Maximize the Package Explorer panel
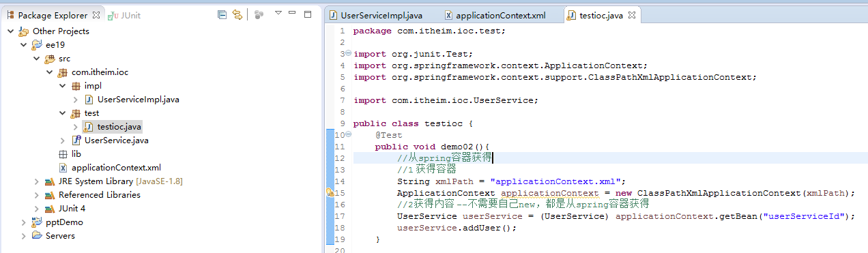The width and height of the screenshot is (868, 253). click(308, 14)
